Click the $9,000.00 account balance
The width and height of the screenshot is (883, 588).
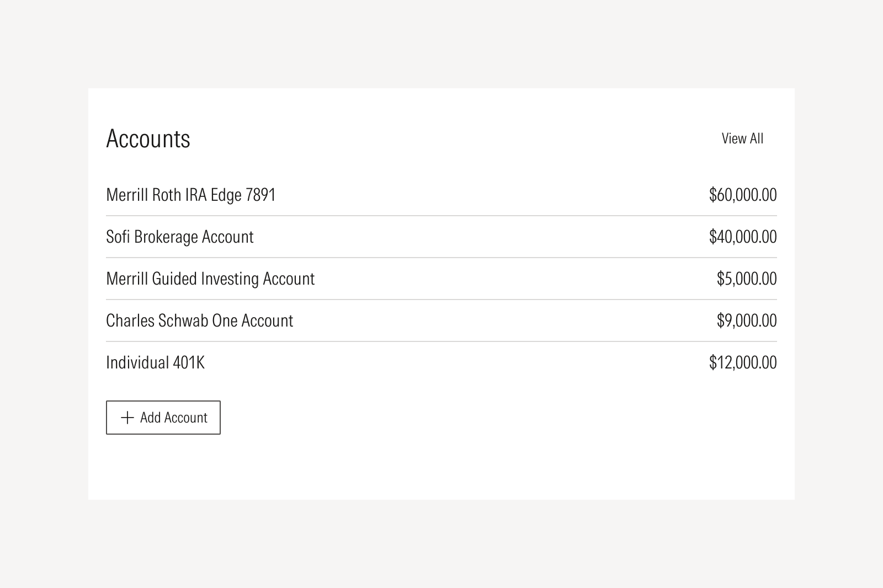click(x=746, y=320)
